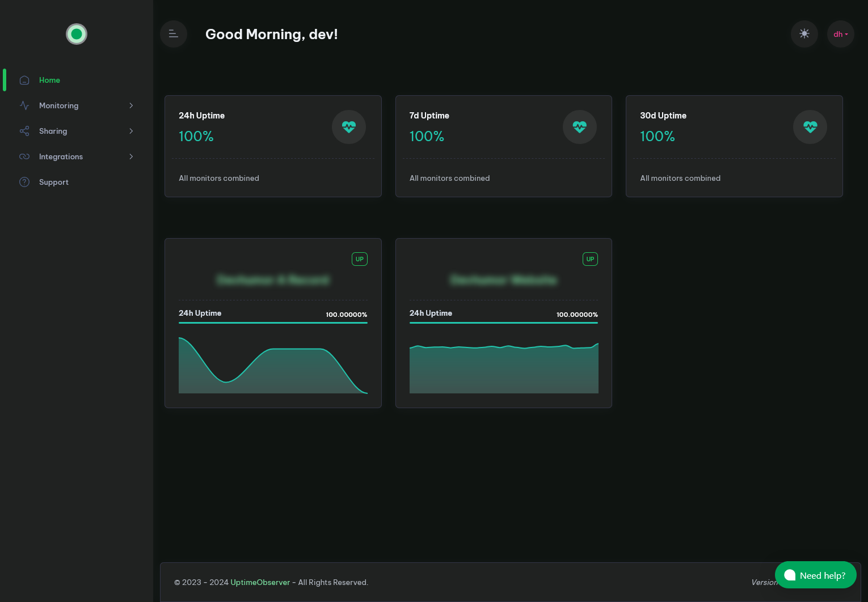Expand the Sharing submenu chevron
Screen dimensions: 868x602
[131, 131]
